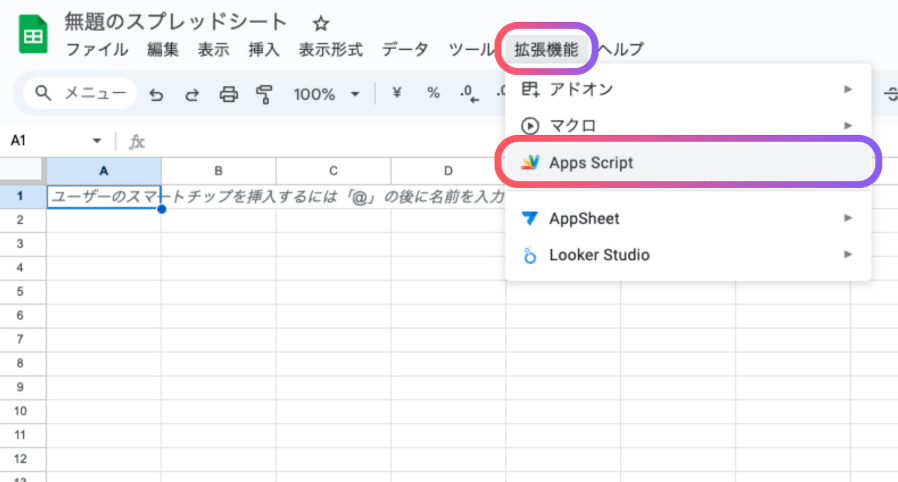
Task: Click the undo arrow in toolbar
Action: click(156, 94)
